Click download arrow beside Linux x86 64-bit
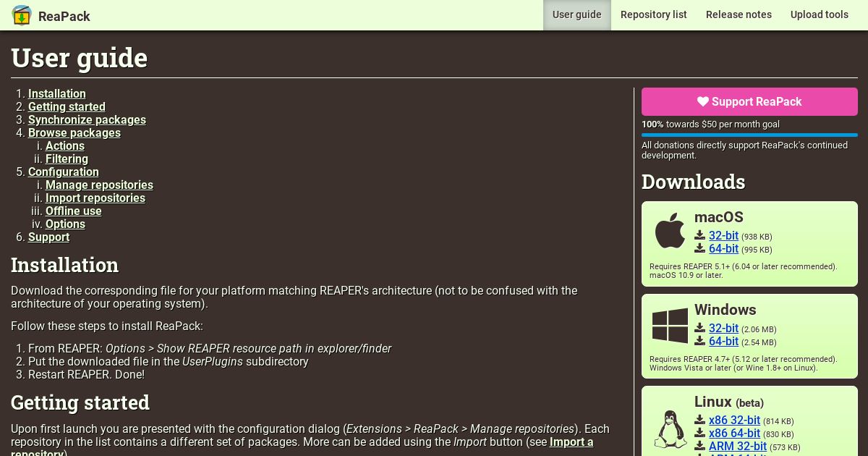 point(699,433)
